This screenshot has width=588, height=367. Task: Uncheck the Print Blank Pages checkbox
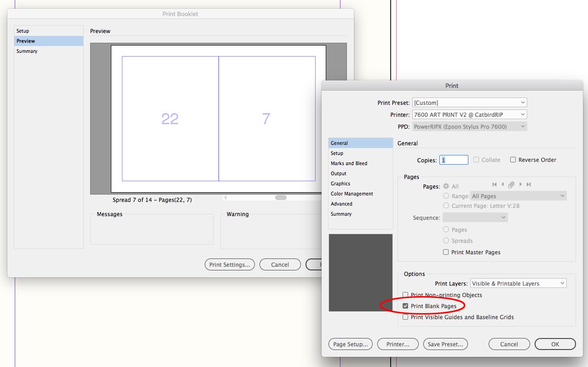(405, 305)
